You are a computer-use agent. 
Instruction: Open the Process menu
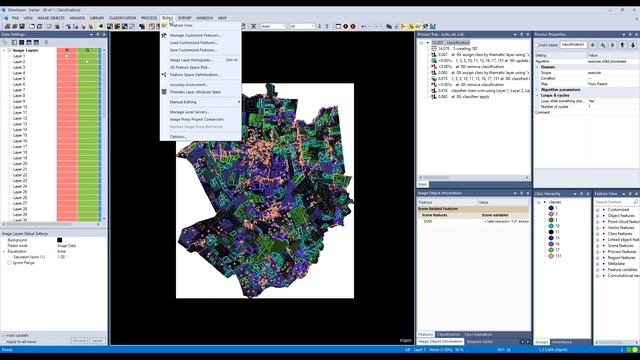(149, 18)
